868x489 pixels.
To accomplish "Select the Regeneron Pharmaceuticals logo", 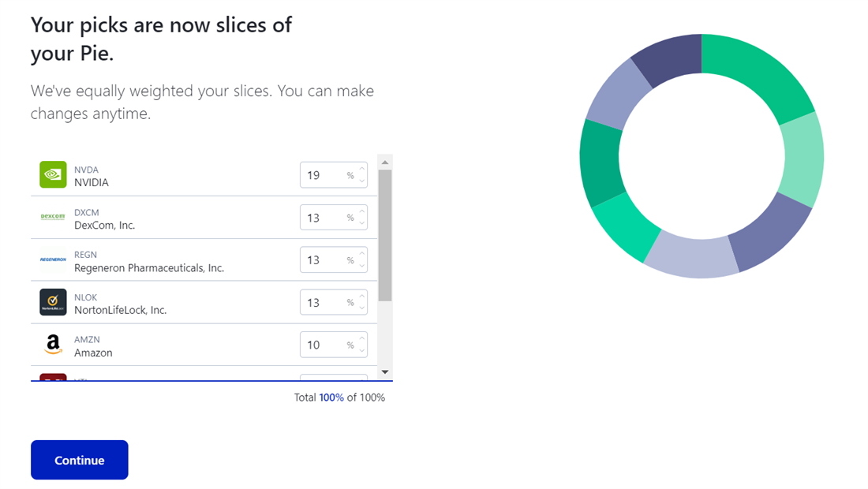I will (x=52, y=259).
